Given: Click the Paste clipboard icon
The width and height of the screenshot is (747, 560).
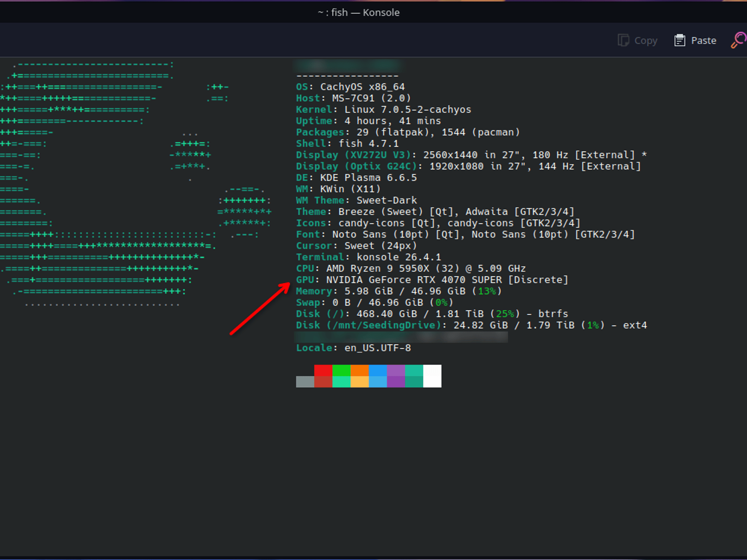Looking at the screenshot, I should (680, 40).
